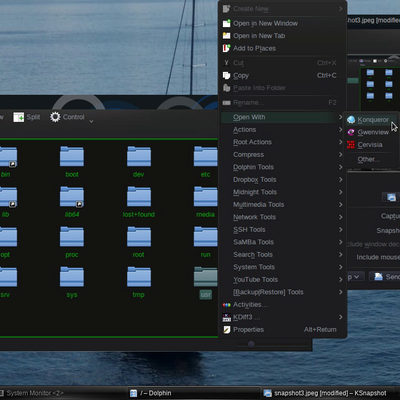Click Open in New Window
The width and height of the screenshot is (400, 400).
pos(282,23)
